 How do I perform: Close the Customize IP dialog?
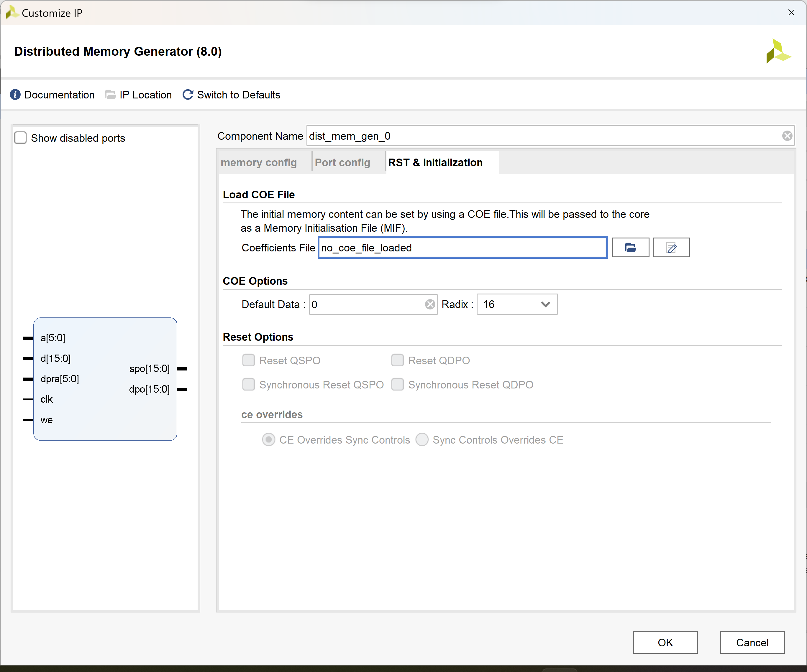(791, 12)
